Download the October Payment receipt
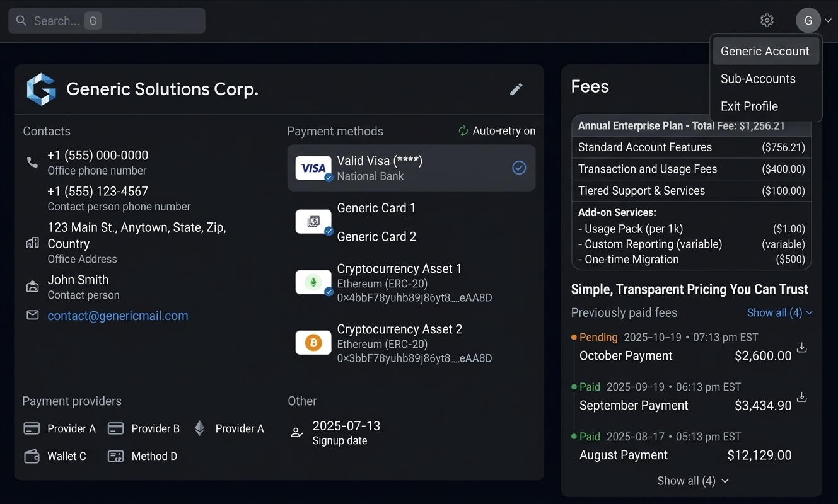Image resolution: width=838 pixels, height=504 pixels. coord(801,348)
